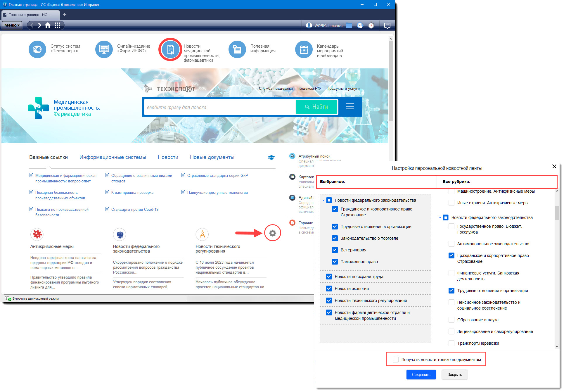The height and width of the screenshot is (392, 564).
Task: Close the news feed settings dialog
Action: [554, 166]
